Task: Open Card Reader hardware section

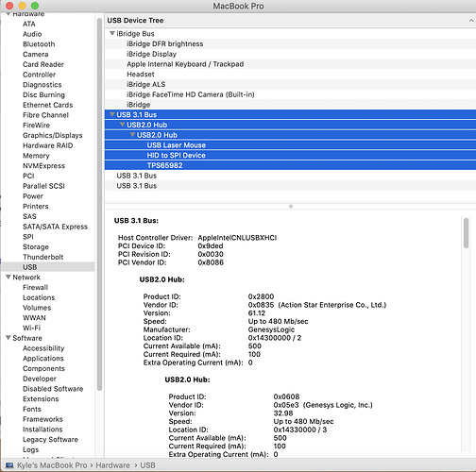Action: (43, 64)
